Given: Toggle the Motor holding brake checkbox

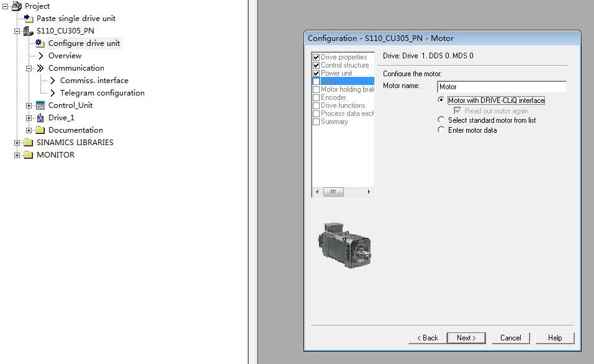Looking at the screenshot, I should (x=317, y=90).
